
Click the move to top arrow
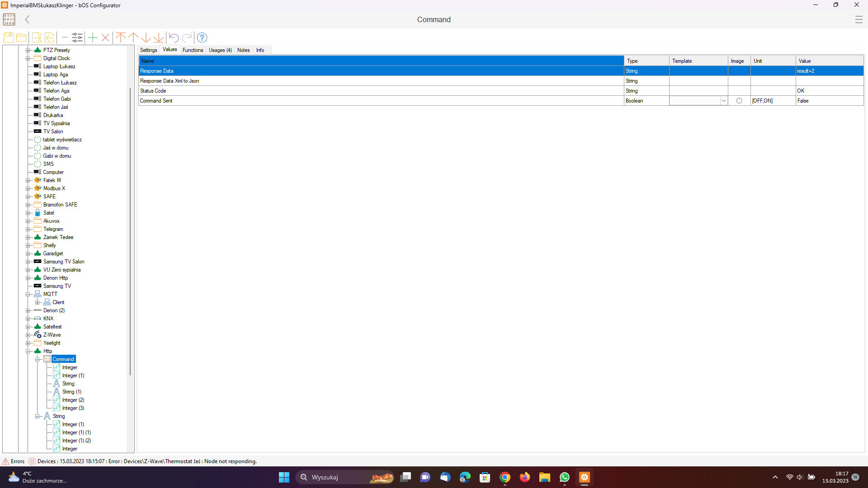[x=120, y=38]
